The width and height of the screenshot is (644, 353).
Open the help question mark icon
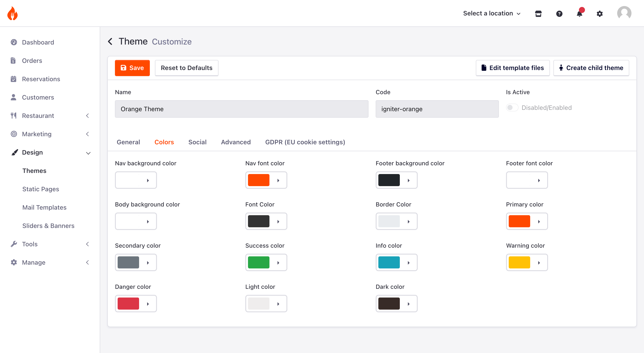(559, 13)
